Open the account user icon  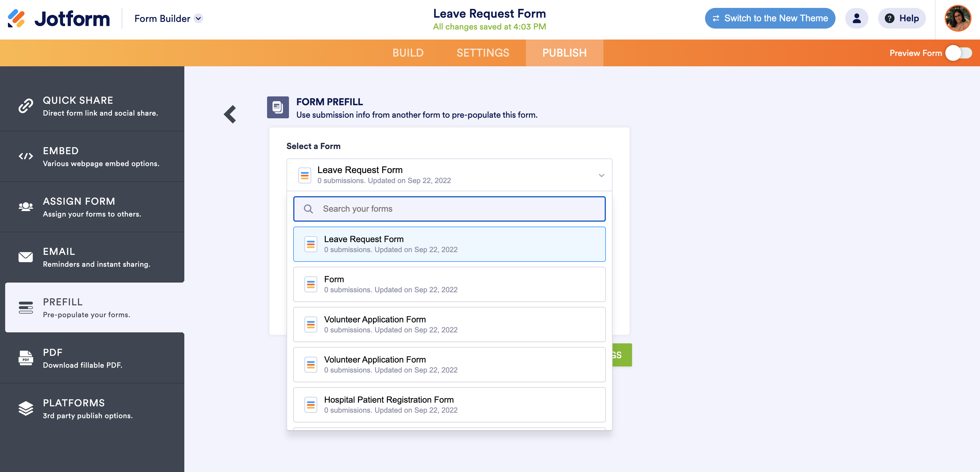pyautogui.click(x=856, y=18)
